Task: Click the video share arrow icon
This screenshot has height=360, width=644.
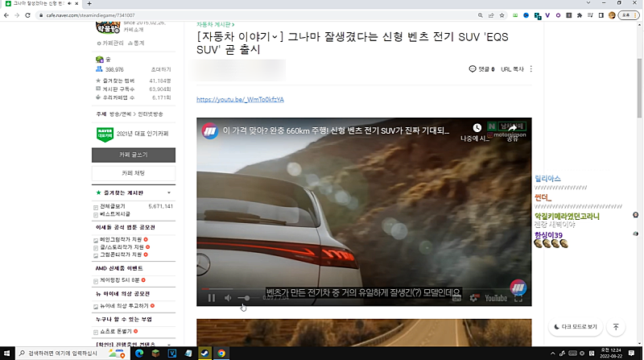Action: point(513,128)
